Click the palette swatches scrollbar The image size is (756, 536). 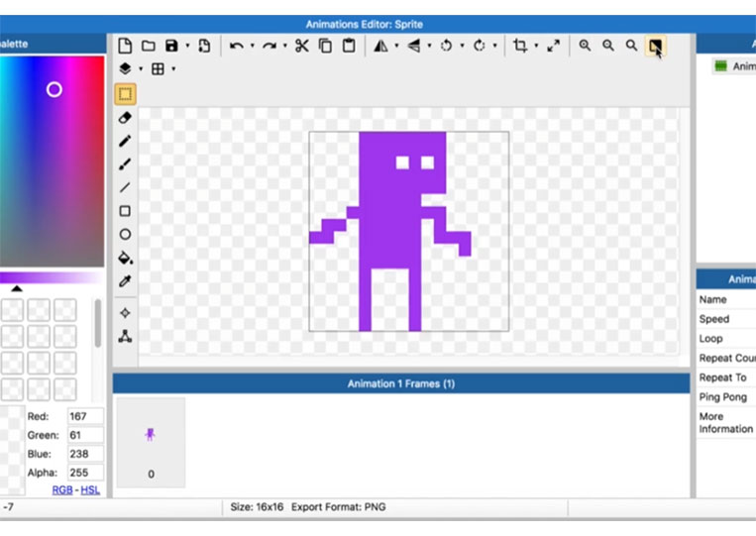[98, 323]
